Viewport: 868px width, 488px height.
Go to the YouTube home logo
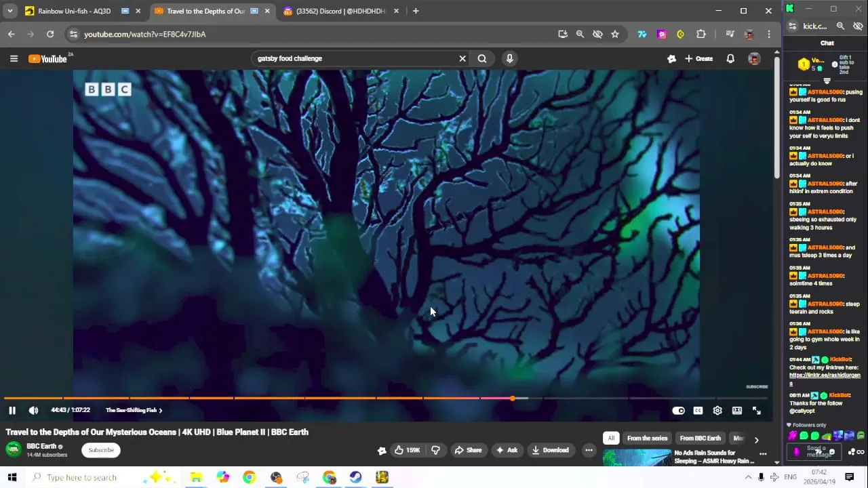coord(47,59)
